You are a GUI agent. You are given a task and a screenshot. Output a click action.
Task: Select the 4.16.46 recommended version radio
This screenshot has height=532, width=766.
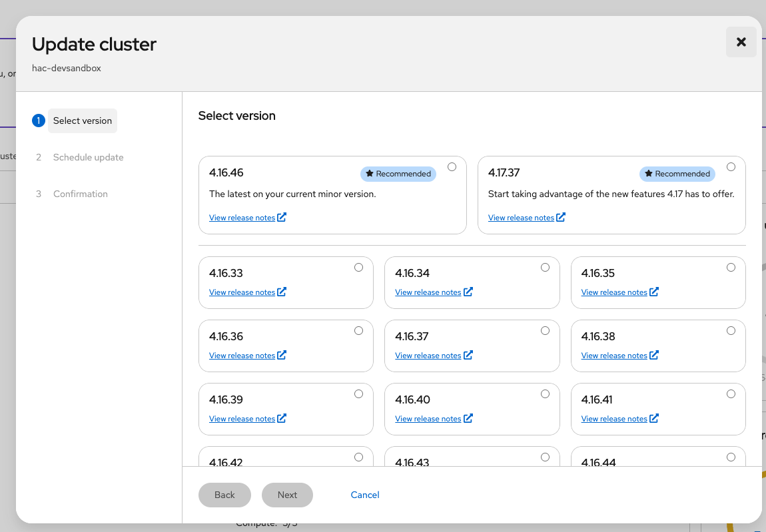coord(452,167)
